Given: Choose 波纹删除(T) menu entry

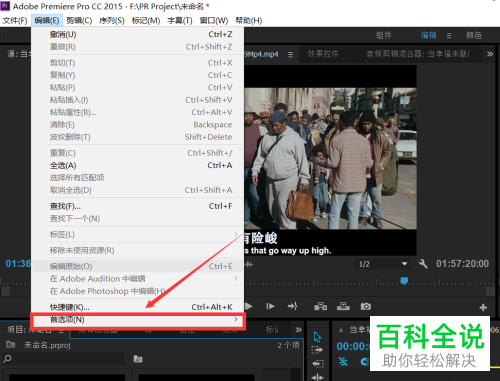Looking at the screenshot, I should coord(138,137).
